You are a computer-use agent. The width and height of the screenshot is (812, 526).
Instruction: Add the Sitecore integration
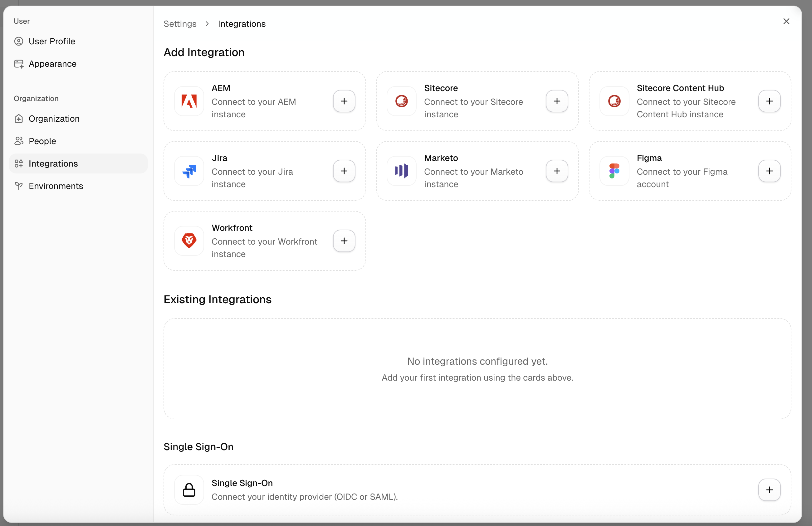point(556,101)
